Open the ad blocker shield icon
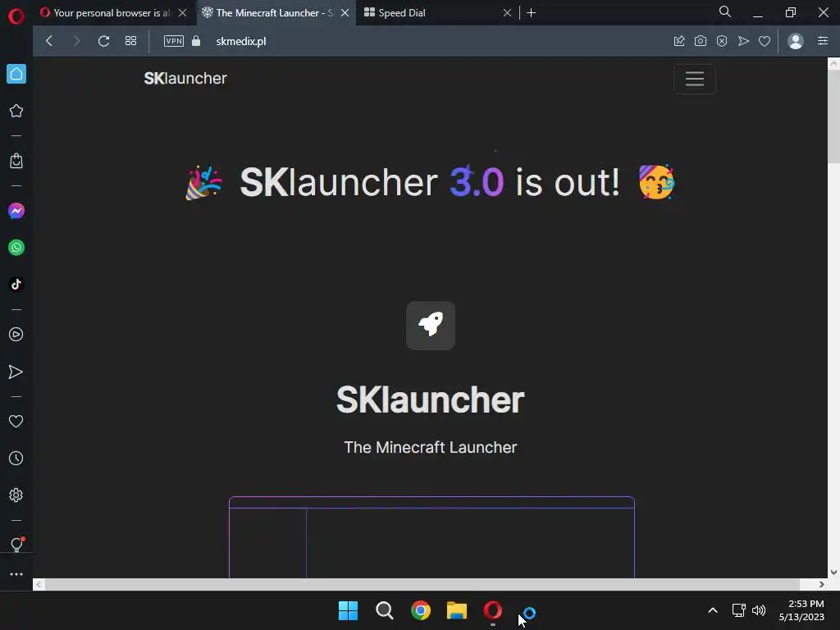This screenshot has height=630, width=840. click(722, 41)
